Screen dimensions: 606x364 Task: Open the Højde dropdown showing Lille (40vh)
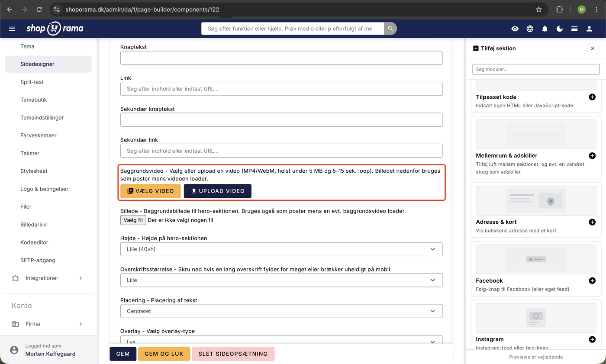[281, 249]
